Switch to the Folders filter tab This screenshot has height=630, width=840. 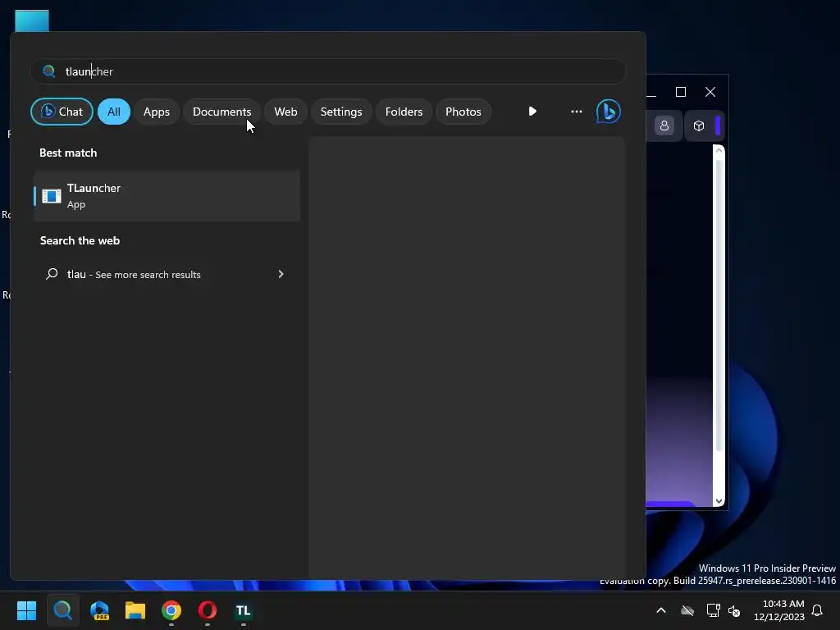click(404, 112)
